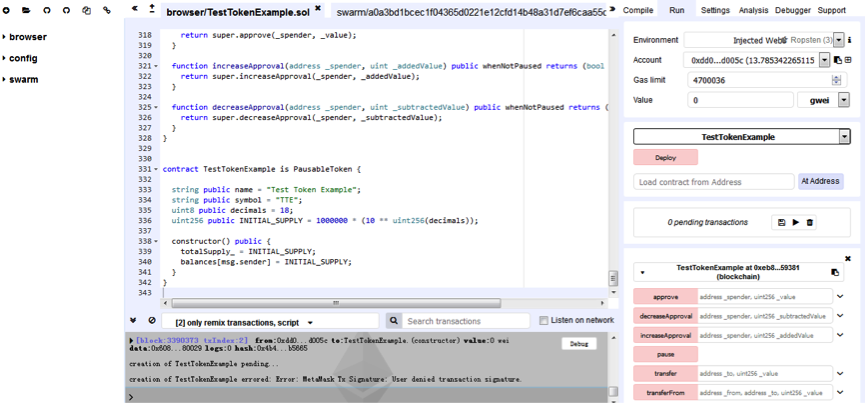Save pending transactions with floppy icon
The width and height of the screenshot is (866, 403).
click(x=781, y=222)
